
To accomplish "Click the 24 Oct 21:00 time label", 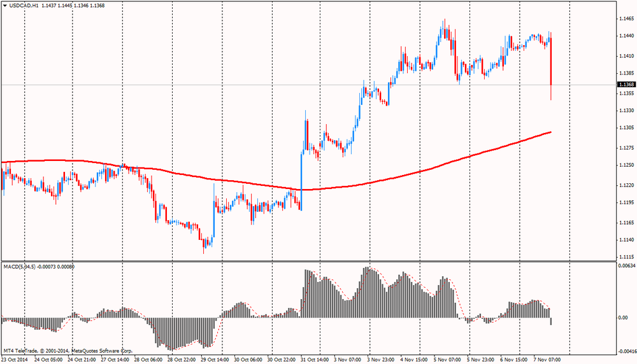I will coord(82,360).
